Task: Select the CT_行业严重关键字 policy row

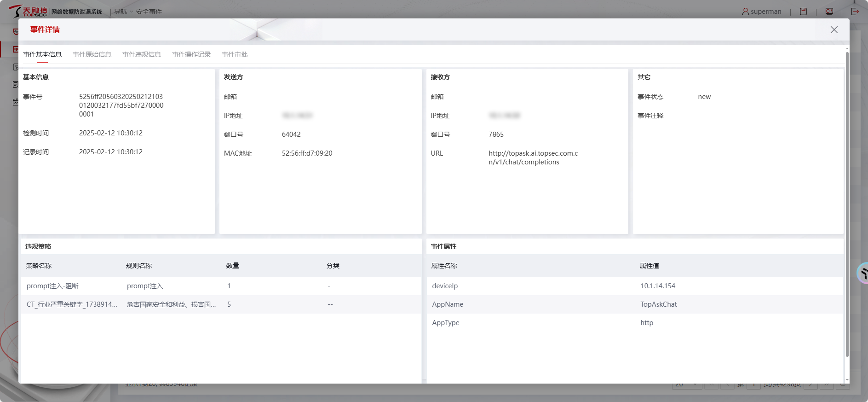Action: coord(221,304)
